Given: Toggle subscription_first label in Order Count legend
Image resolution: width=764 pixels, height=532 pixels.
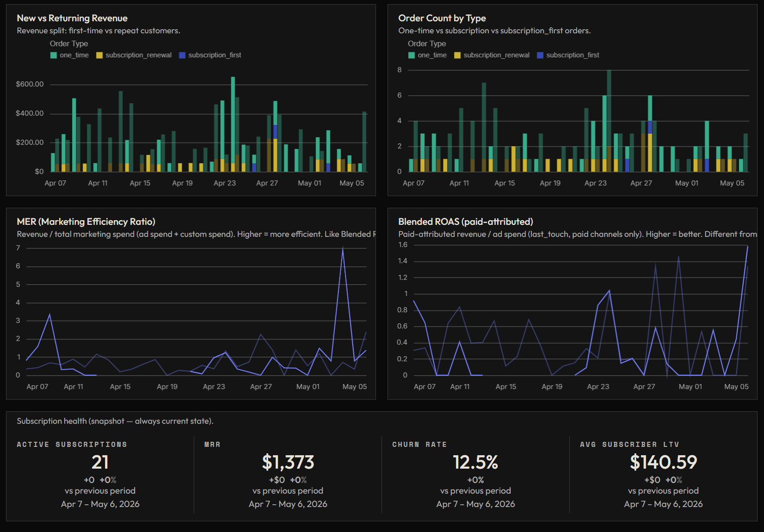Looking at the screenshot, I should click(x=573, y=55).
